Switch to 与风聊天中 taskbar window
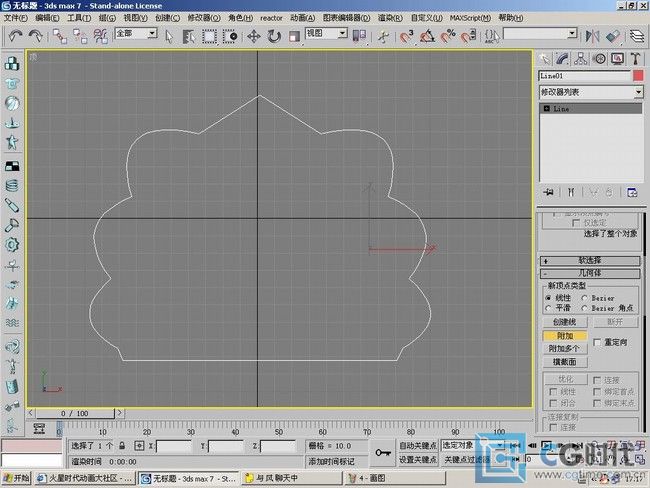Viewport: 650px width, 488px height. pyautogui.click(x=293, y=478)
